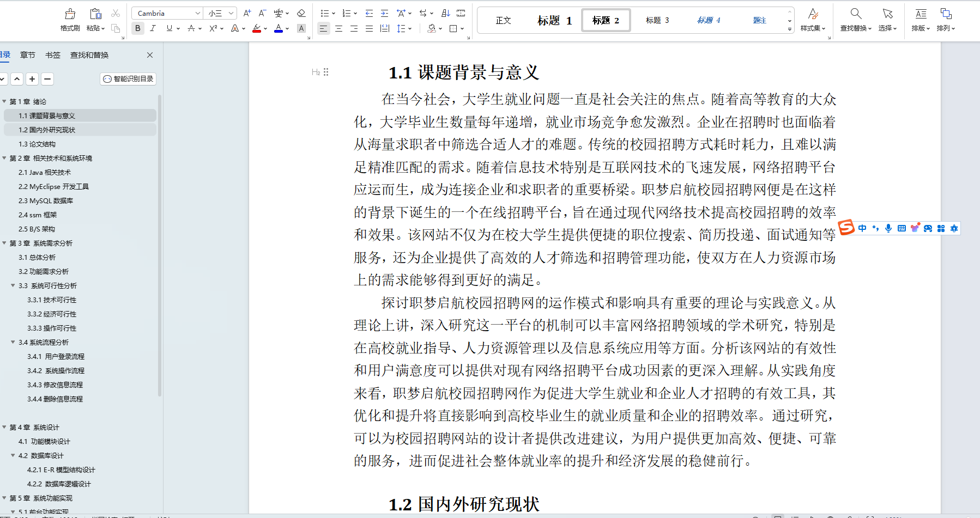
Task: Decrease font size with the A- icon
Action: pos(262,13)
